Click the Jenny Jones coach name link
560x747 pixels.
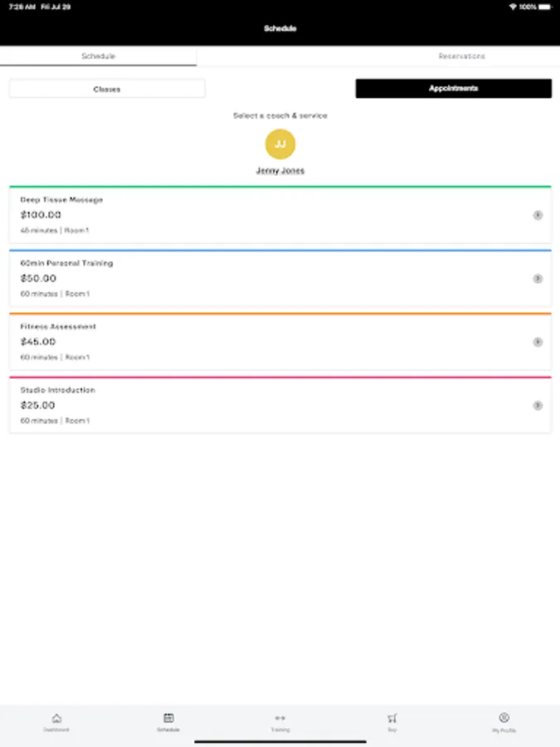(280, 171)
